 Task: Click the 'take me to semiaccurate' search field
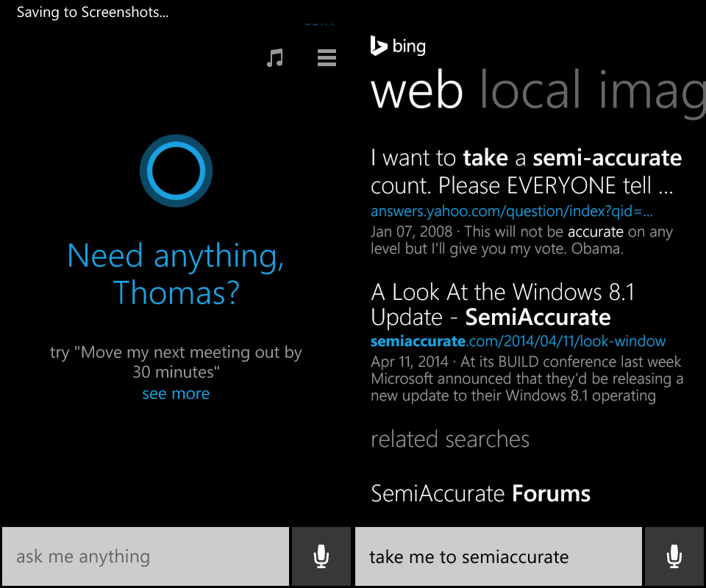click(498, 556)
